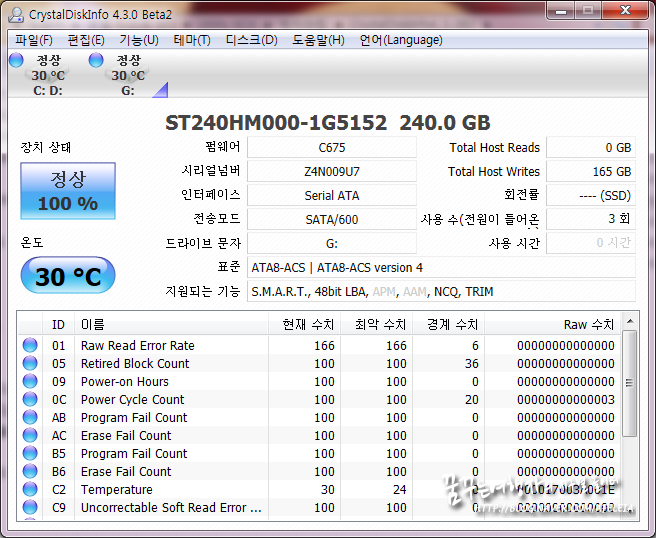The image size is (656, 538).
Task: Click the standard field ATA8-ACS version 4
Action: 441,267
